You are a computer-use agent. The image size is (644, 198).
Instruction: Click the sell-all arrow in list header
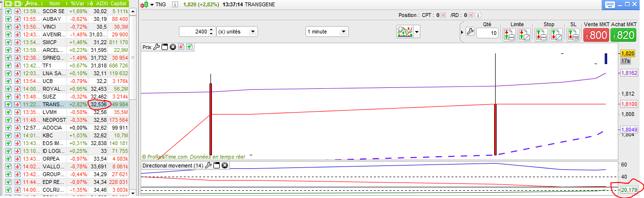(17, 3)
